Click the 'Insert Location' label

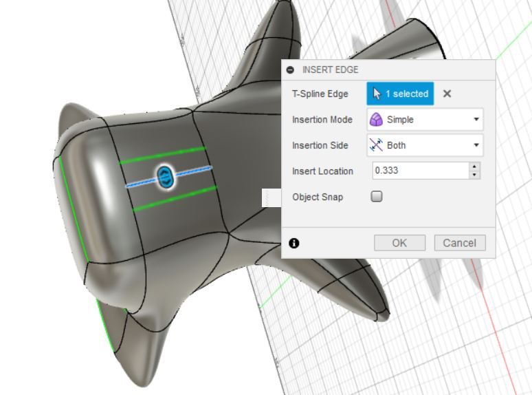[x=322, y=171]
